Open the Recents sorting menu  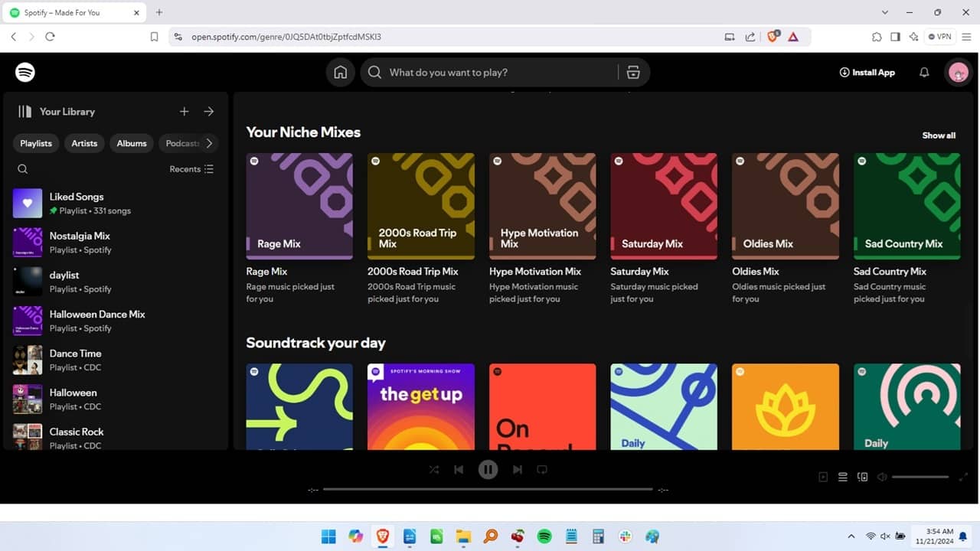coord(191,168)
